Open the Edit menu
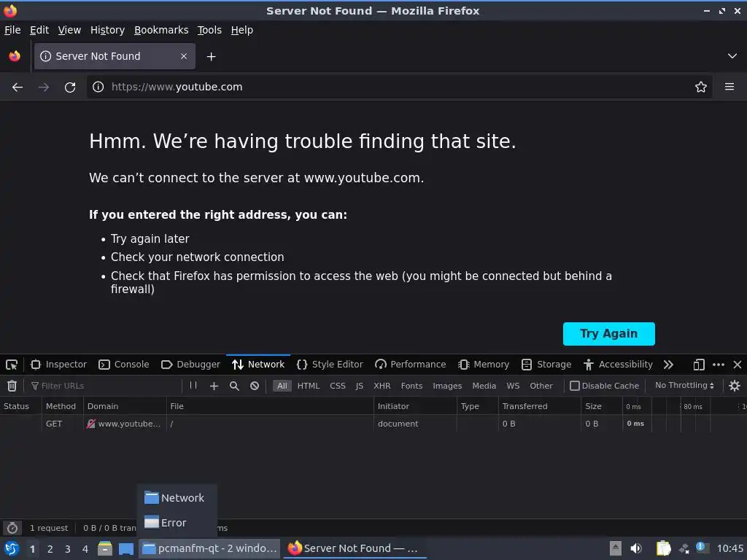This screenshot has height=560, width=747. coord(39,30)
